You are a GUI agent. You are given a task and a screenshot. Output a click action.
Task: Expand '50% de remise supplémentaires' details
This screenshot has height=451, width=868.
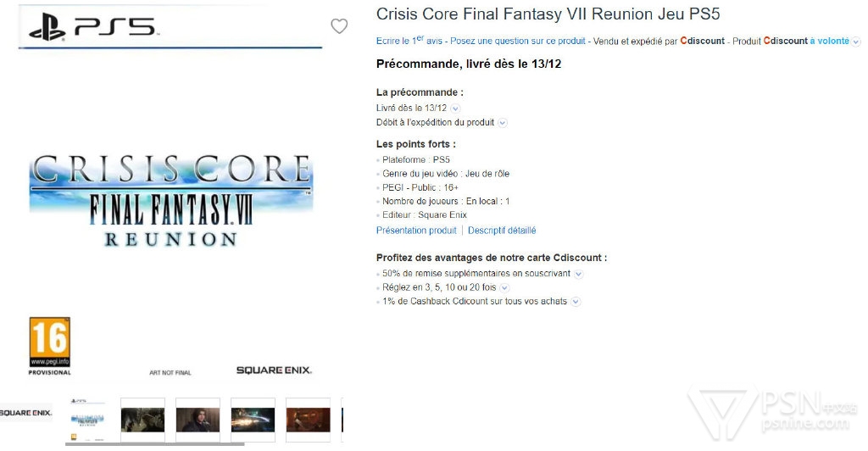tap(578, 274)
